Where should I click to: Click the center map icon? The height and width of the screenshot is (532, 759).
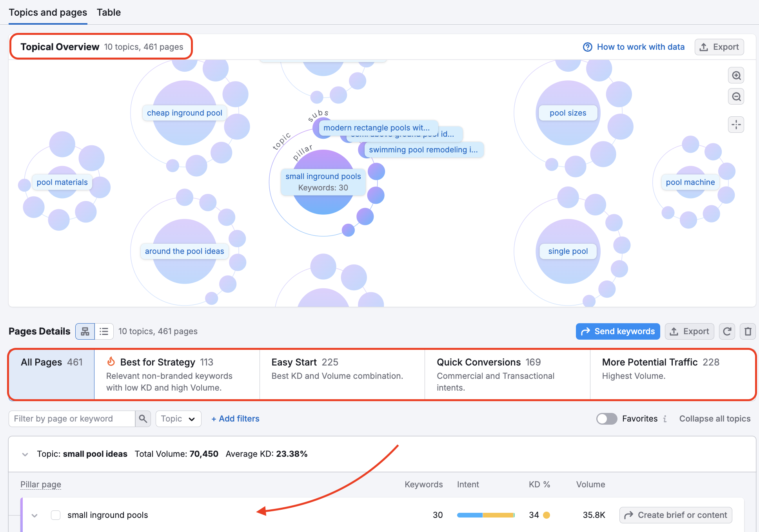click(x=736, y=125)
